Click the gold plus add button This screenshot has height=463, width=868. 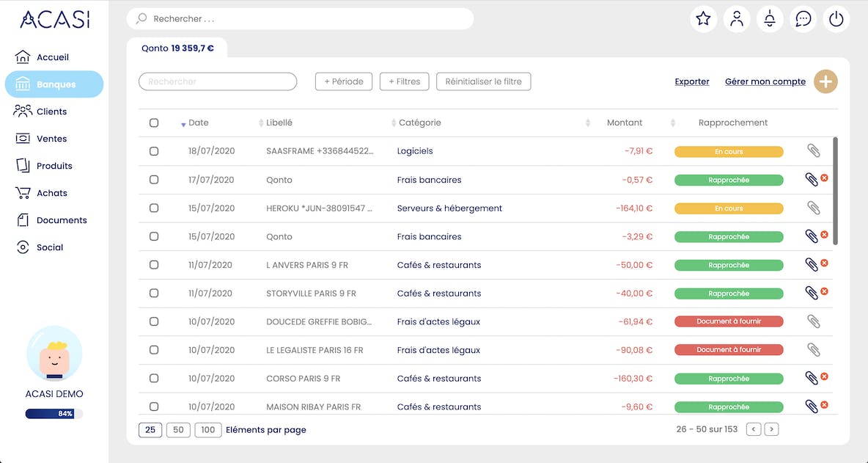pyautogui.click(x=825, y=81)
